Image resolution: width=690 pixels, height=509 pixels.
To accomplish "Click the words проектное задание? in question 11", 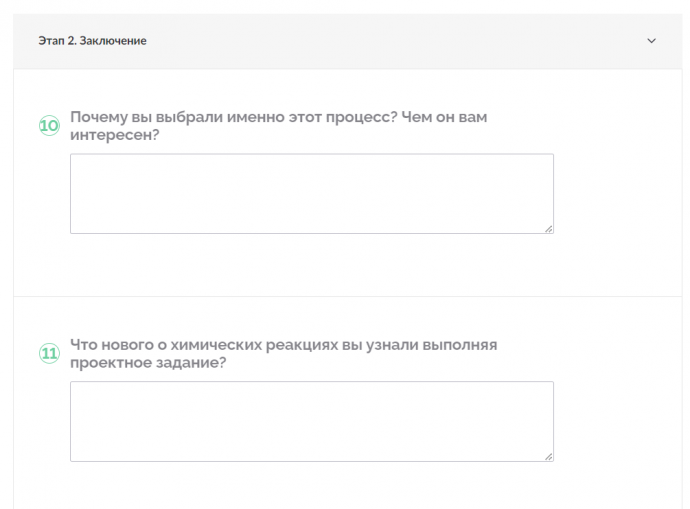I will tap(148, 363).
